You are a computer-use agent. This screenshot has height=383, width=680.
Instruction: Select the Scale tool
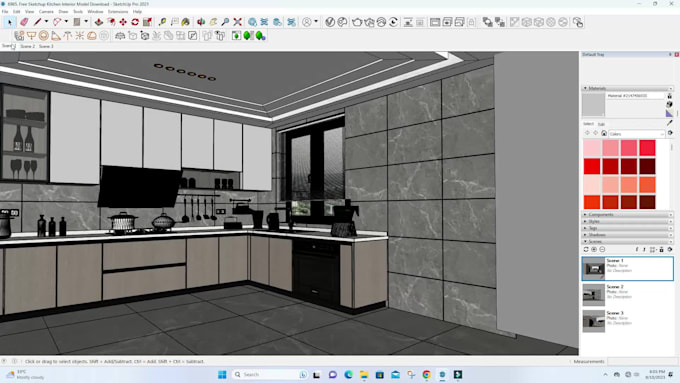pos(147,22)
